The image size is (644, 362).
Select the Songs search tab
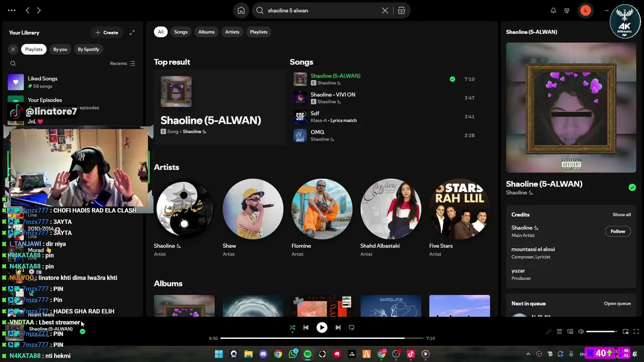coord(181,32)
